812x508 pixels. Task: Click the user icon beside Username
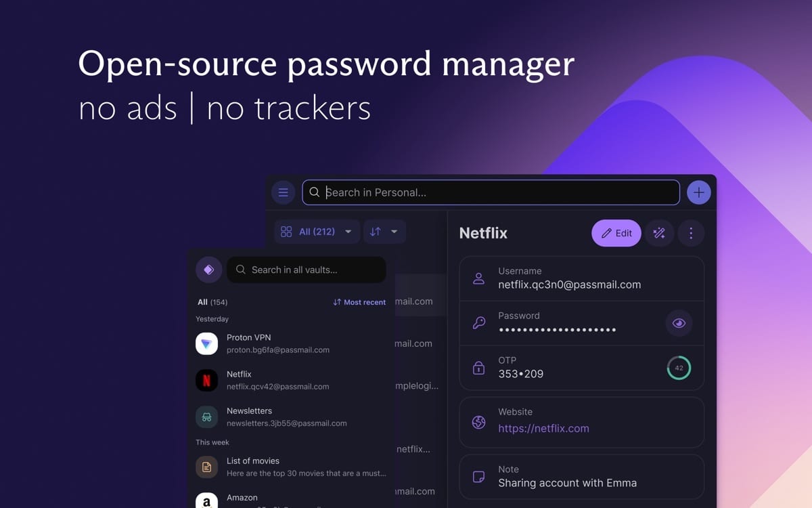[x=479, y=278]
